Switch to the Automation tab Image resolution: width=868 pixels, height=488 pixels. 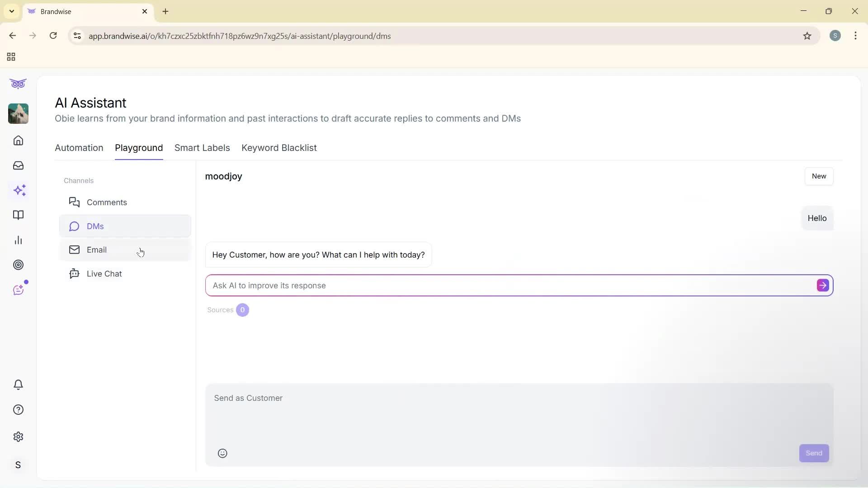(79, 148)
